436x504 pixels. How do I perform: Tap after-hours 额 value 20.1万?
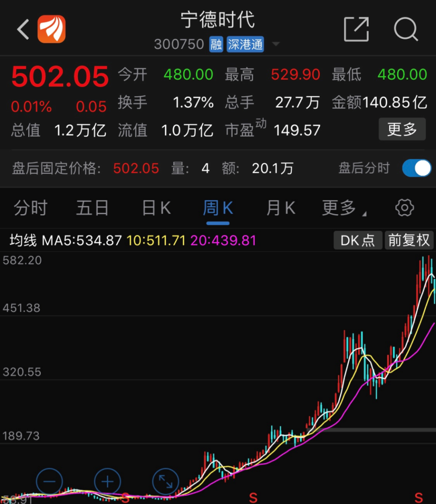[x=273, y=168]
